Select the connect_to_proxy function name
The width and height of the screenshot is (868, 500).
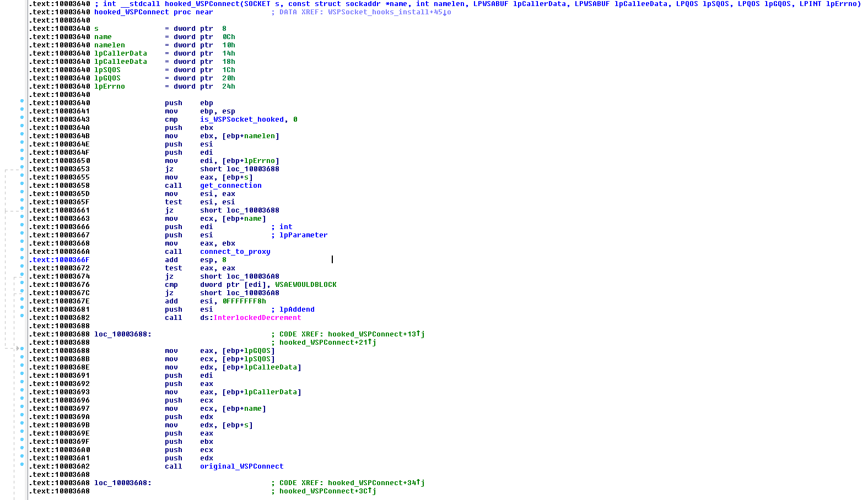click(x=235, y=252)
